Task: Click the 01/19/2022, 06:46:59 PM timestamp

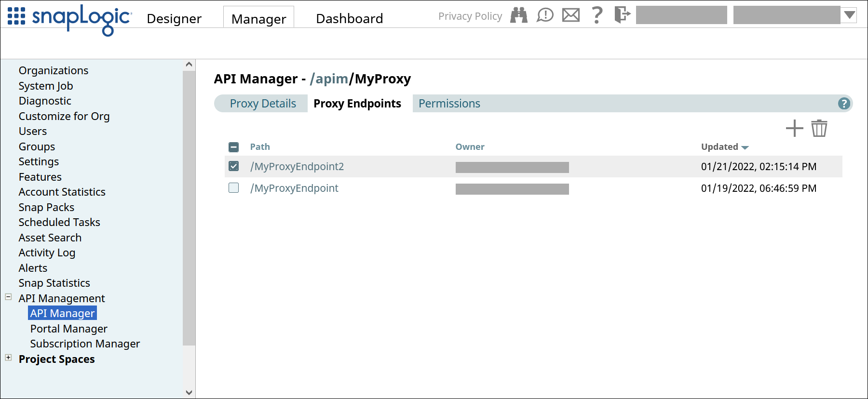Action: 759,188
